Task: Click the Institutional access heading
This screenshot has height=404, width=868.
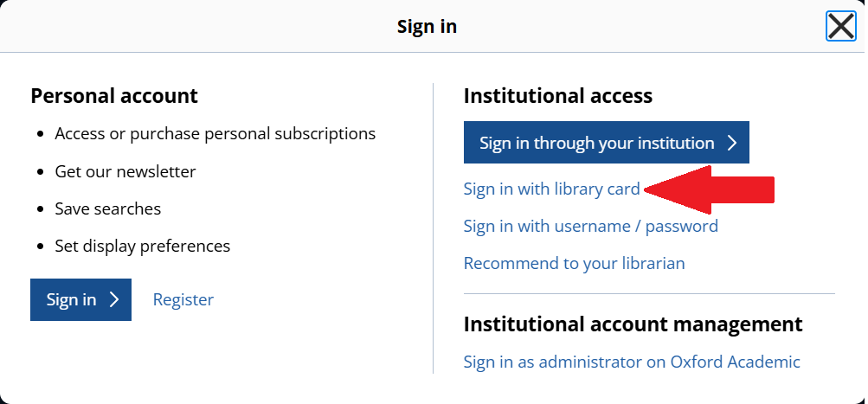Action: pos(557,95)
